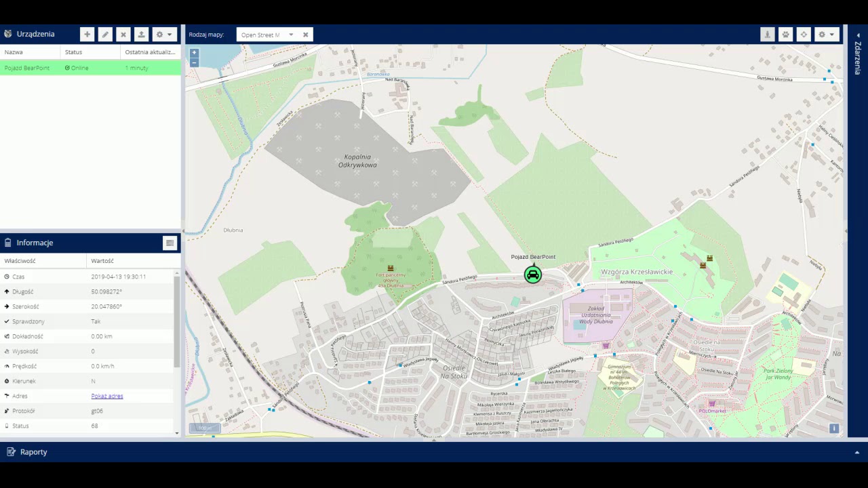Sort devices by Nazwa column
This screenshot has width=868, height=488.
[x=30, y=52]
